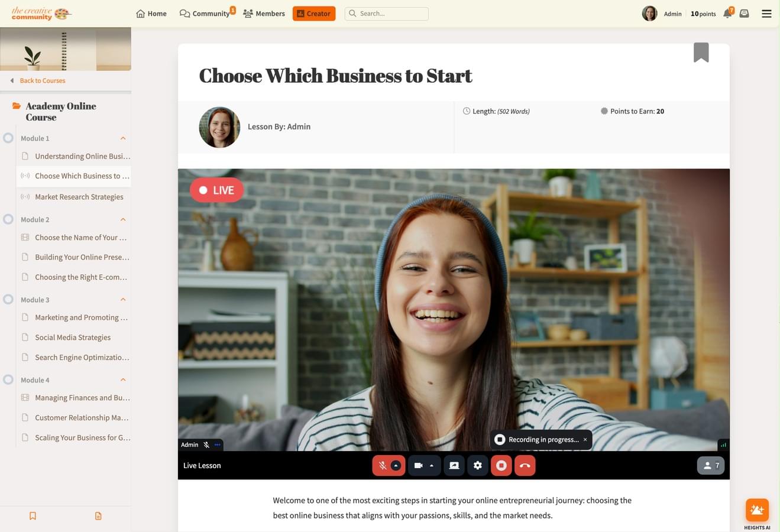Open notifications with 7 unread alerts
This screenshot has width=780, height=532.
pos(727,13)
